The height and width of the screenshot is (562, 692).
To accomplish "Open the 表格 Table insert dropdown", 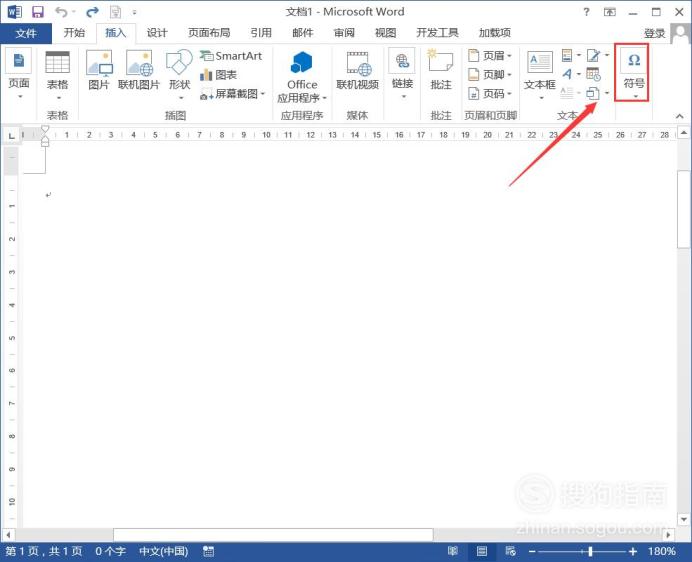I will click(x=57, y=75).
